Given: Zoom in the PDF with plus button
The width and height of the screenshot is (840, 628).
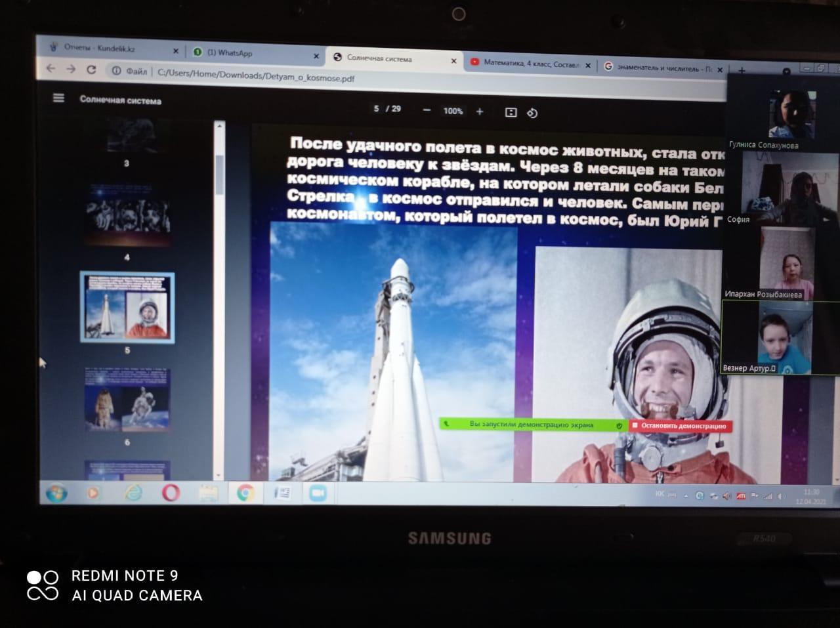Looking at the screenshot, I should point(480,112).
